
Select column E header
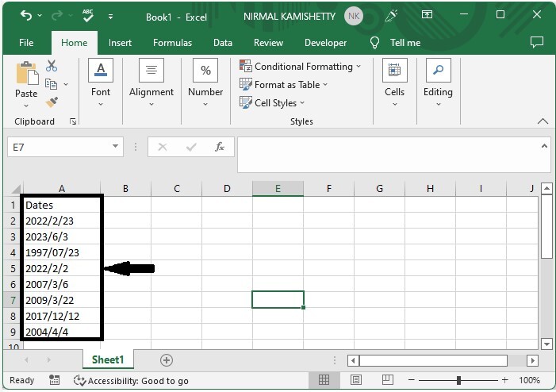coord(278,189)
